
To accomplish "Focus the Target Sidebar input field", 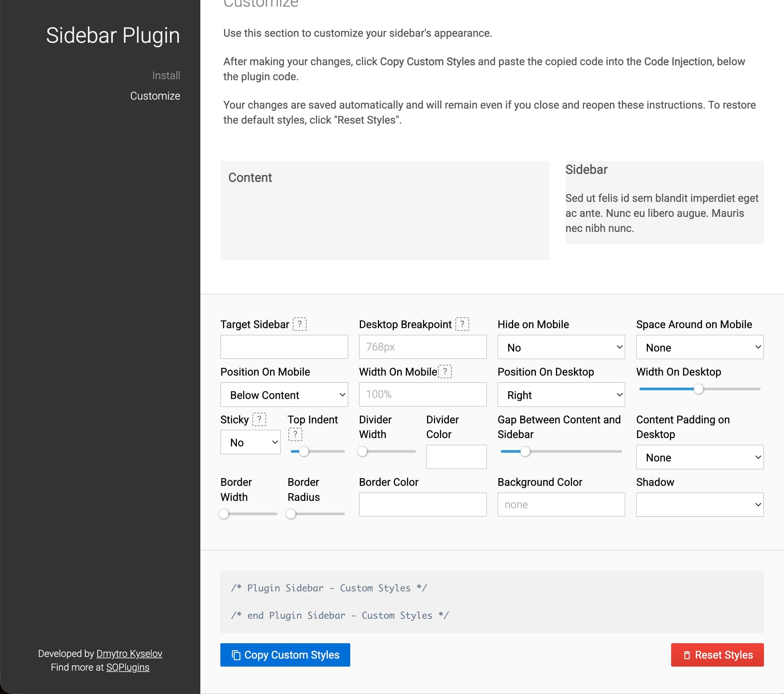I will coord(284,346).
